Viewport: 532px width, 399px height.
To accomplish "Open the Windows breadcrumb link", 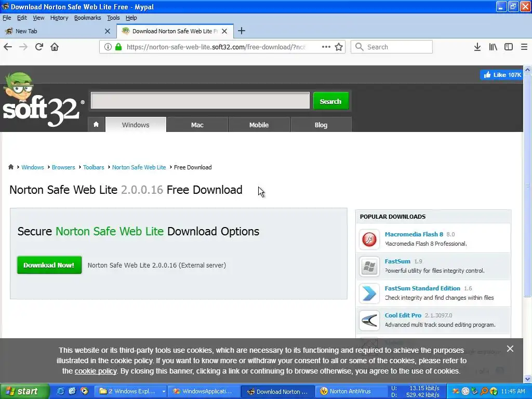I will (33, 167).
